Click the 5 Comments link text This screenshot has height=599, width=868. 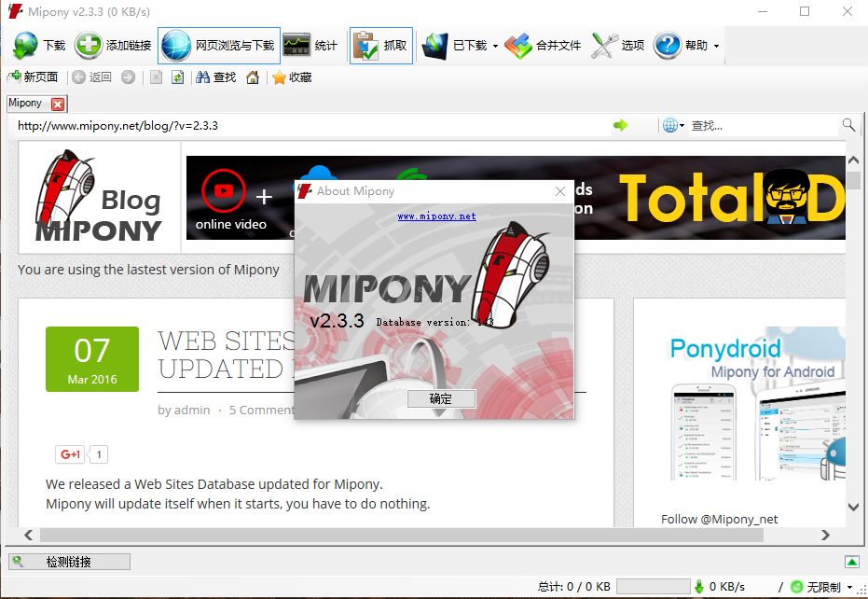262,410
